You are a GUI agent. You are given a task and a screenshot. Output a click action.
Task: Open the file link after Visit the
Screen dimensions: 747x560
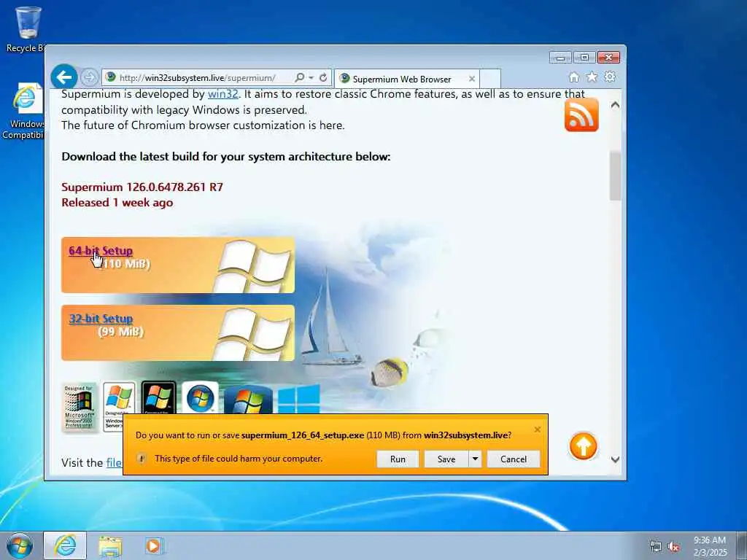point(114,462)
